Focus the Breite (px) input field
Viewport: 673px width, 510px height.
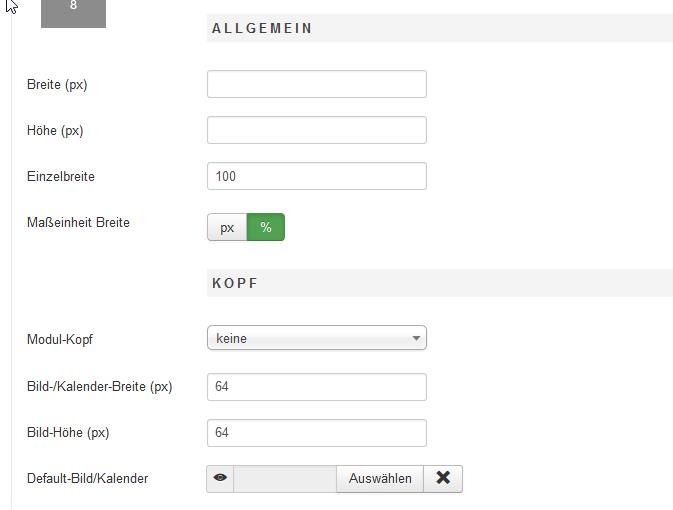coord(316,84)
